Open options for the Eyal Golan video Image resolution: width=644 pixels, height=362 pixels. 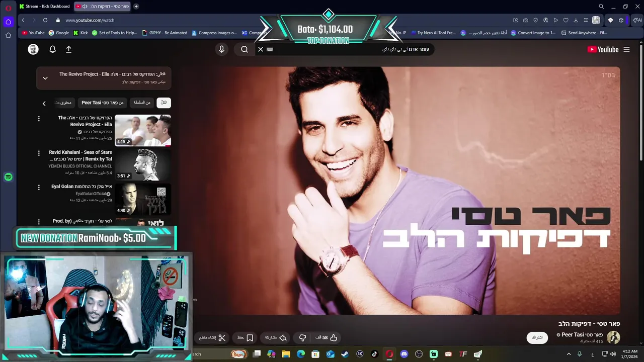tap(39, 187)
